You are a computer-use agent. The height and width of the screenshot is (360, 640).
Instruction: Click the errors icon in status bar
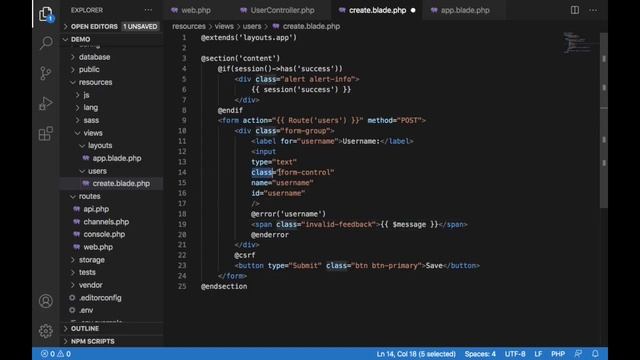pos(44,354)
